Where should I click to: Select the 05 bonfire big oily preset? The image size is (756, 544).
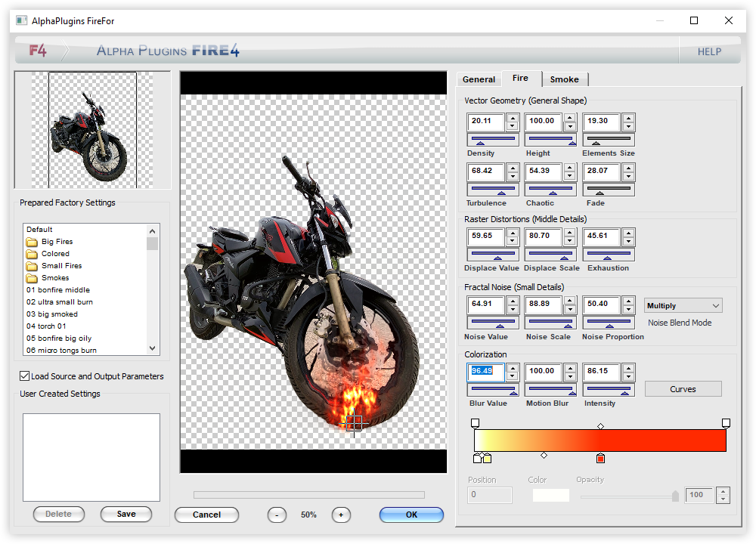[59, 338]
